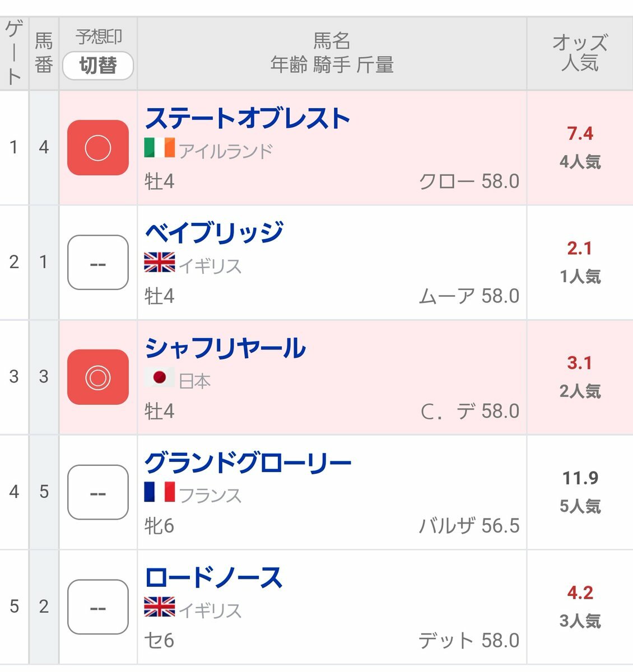
Task: Click the 7.4 odds value
Action: 580,134
